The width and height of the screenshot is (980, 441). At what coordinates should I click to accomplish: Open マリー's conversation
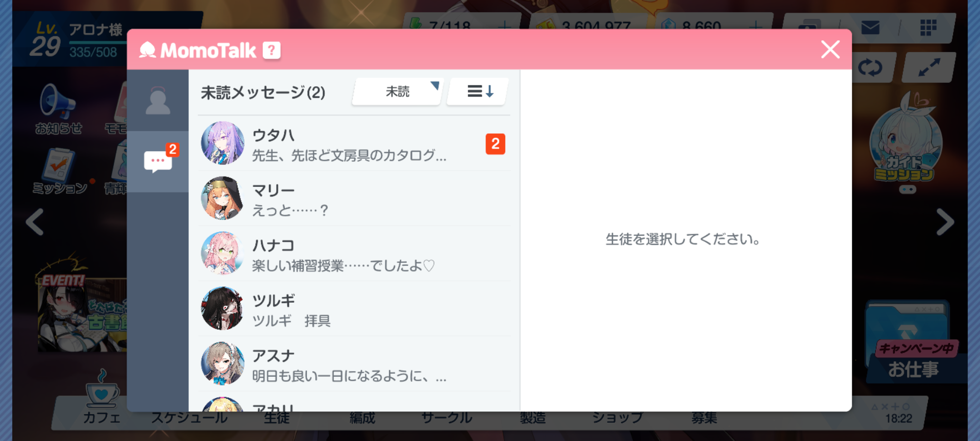coord(354,199)
